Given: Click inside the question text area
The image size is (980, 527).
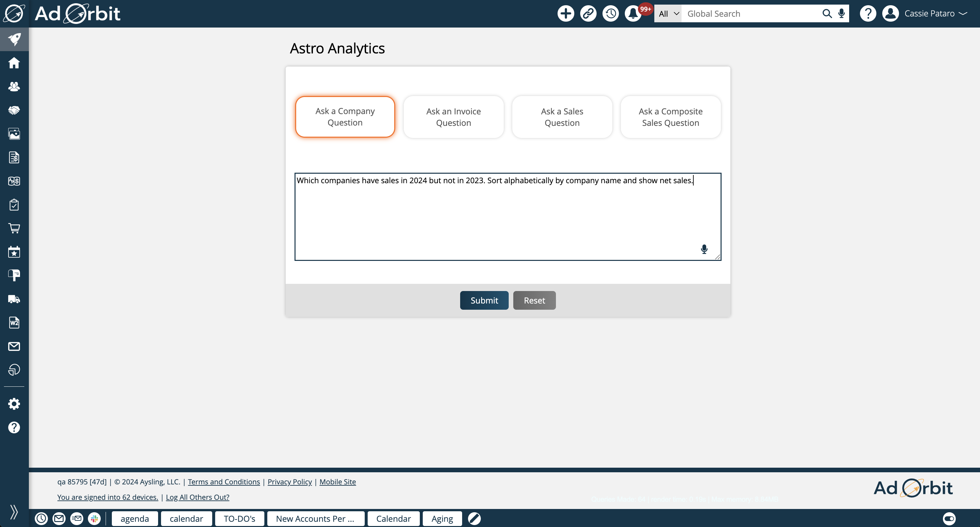Looking at the screenshot, I should pyautogui.click(x=507, y=217).
